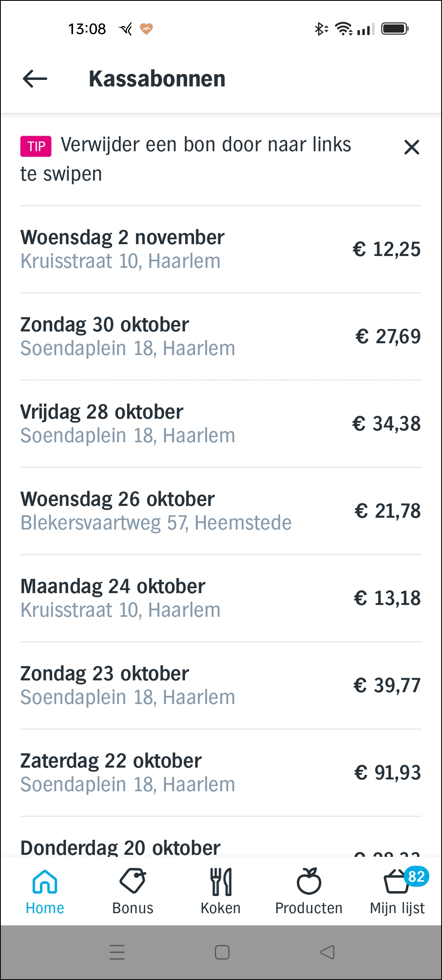Tap the Android recent apps menu button
Viewport: 442px width, 980px height.
(x=117, y=952)
